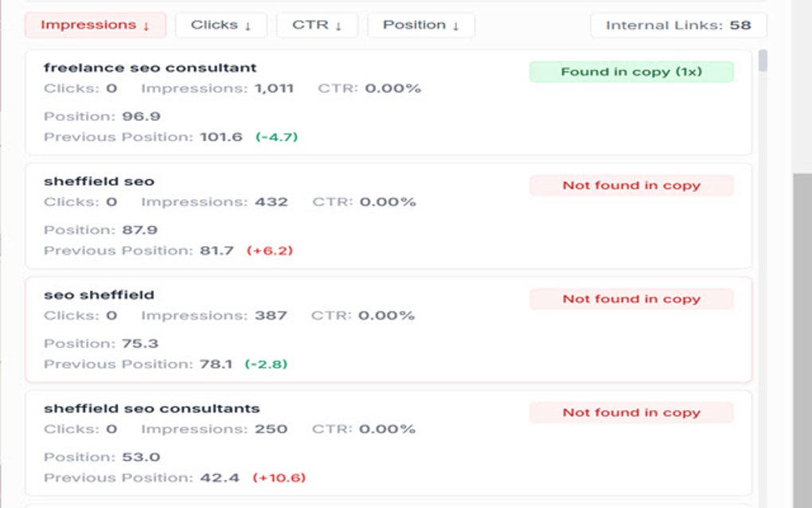Image resolution: width=812 pixels, height=508 pixels.
Task: Toggle the Impressions sort direction arrow
Action: pos(147,25)
